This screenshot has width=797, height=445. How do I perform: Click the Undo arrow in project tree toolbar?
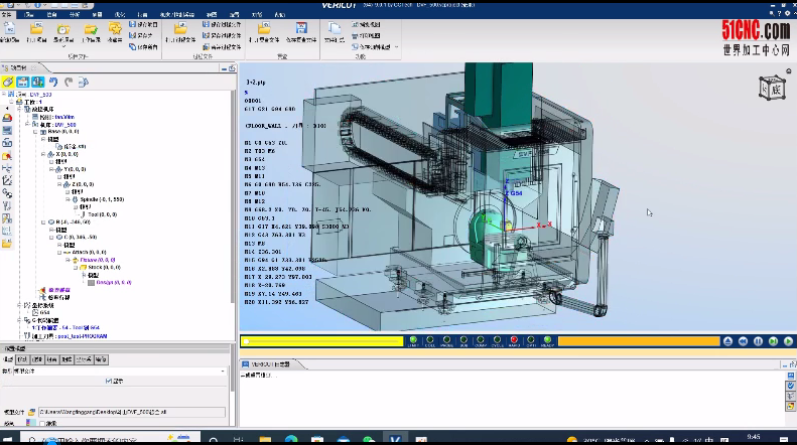pos(54,82)
